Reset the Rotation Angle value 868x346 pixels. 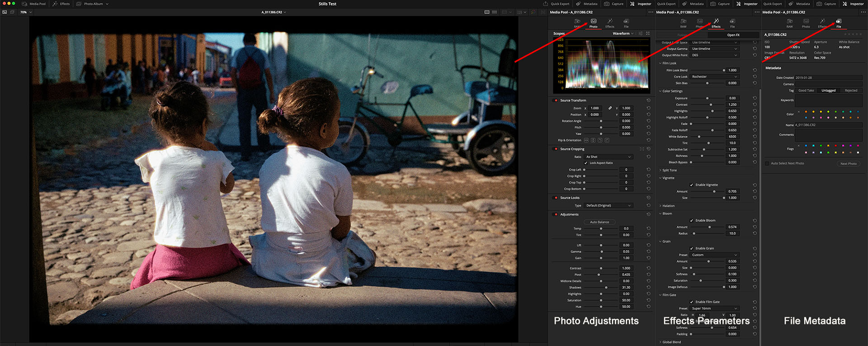(x=648, y=121)
